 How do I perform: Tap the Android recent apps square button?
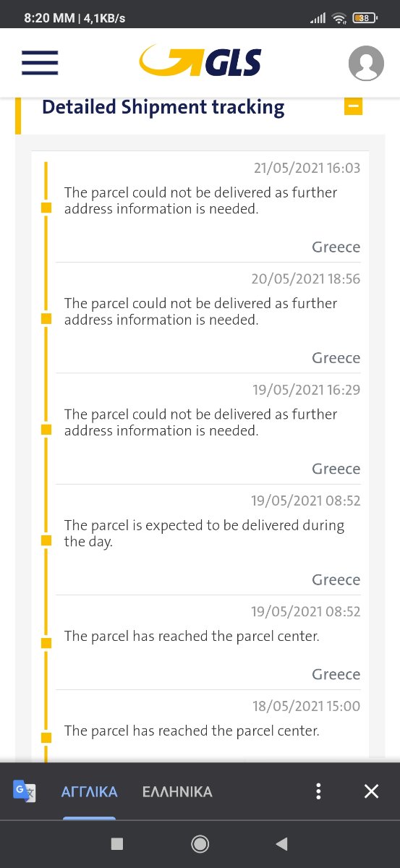click(x=117, y=843)
